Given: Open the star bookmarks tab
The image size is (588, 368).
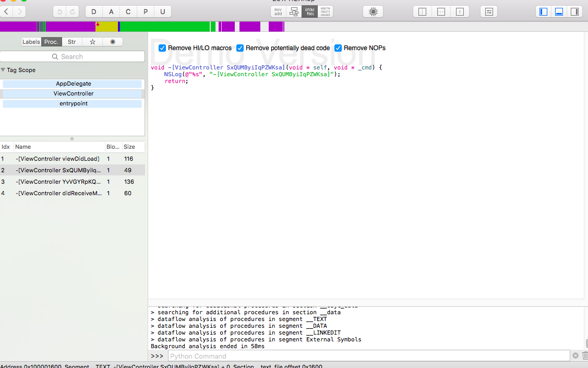Looking at the screenshot, I should tap(92, 42).
